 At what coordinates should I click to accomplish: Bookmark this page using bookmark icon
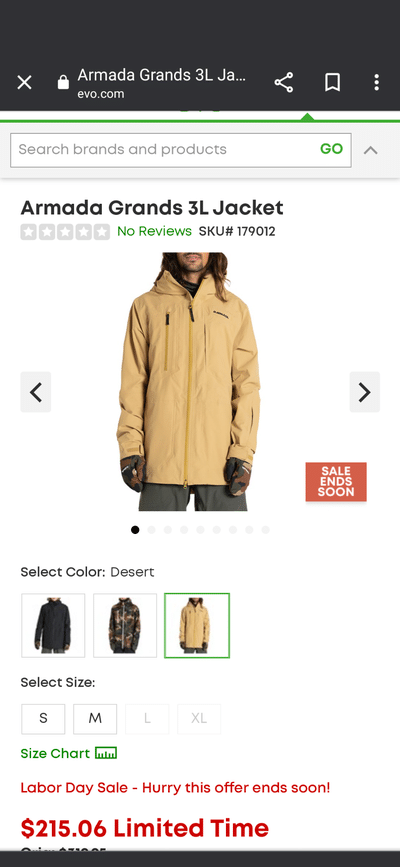click(x=332, y=83)
